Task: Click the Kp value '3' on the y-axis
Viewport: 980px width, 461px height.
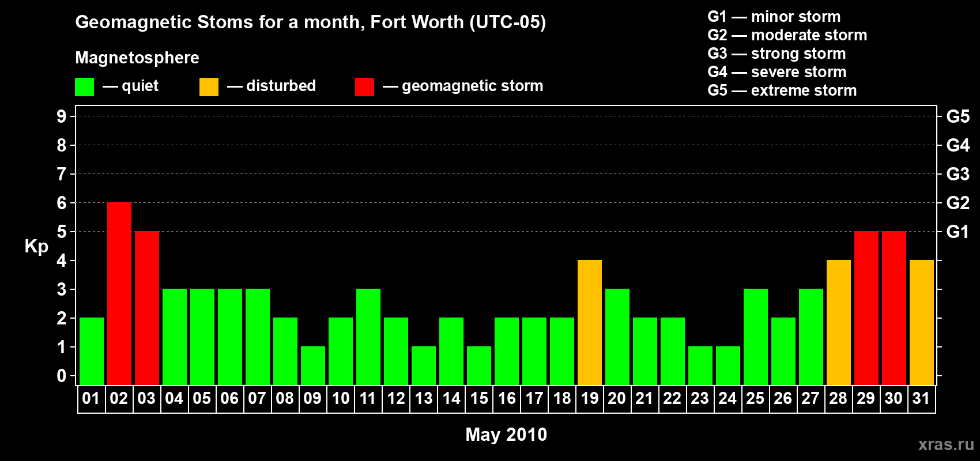Action: pyautogui.click(x=62, y=289)
